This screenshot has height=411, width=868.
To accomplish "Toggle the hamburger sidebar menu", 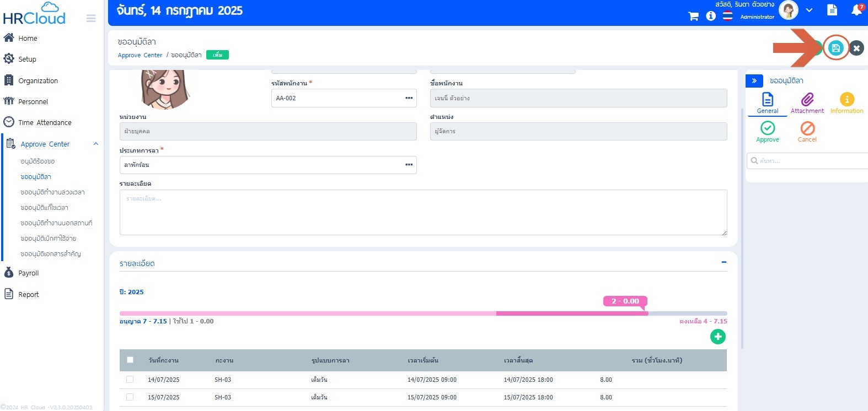I will click(x=91, y=19).
